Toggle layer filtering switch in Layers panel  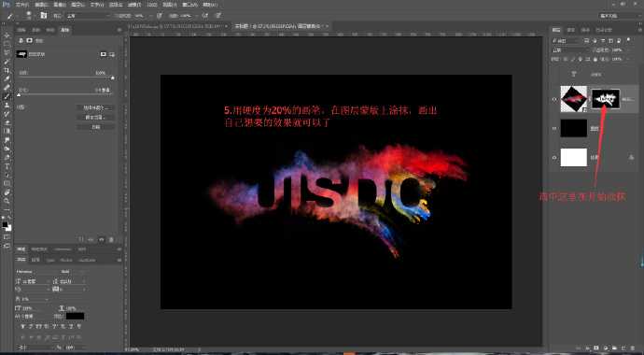point(629,41)
